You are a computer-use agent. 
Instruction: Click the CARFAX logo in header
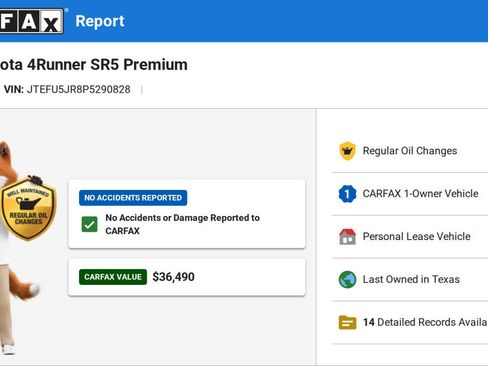31,21
